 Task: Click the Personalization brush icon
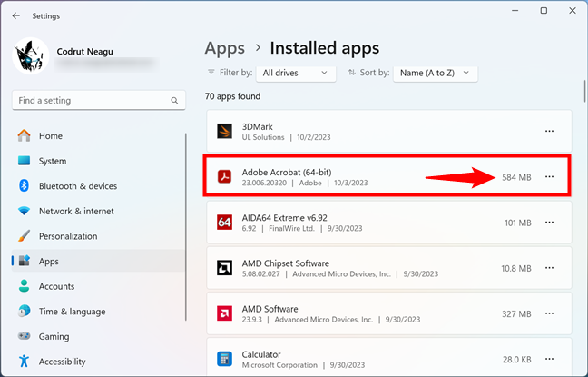[x=24, y=236]
